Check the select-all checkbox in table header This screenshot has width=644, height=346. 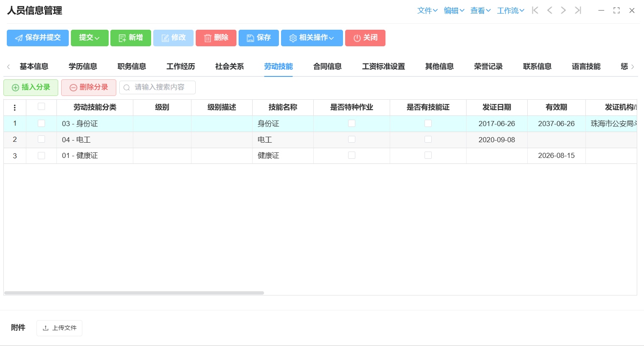tap(41, 107)
